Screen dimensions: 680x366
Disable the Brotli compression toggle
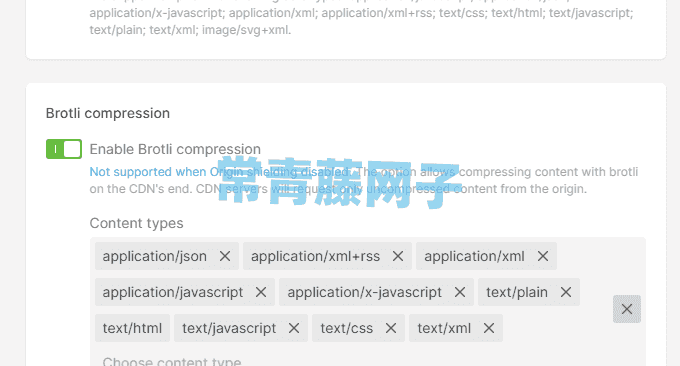click(x=64, y=149)
